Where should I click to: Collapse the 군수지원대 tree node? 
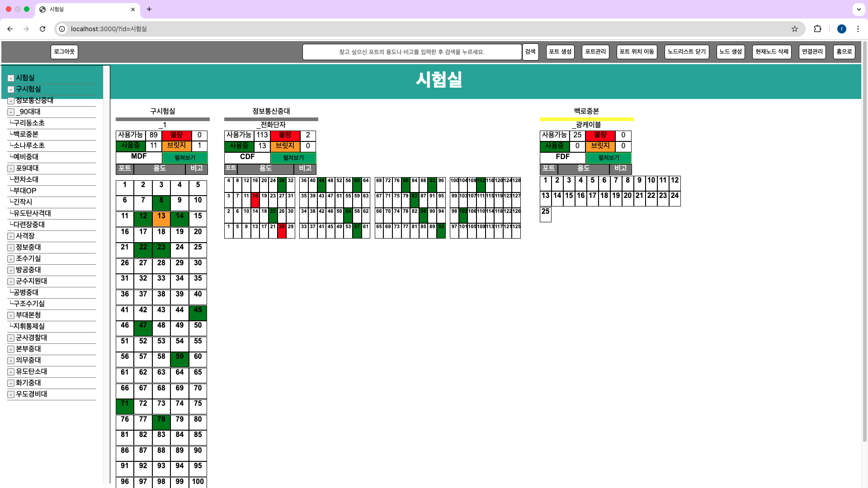[11, 282]
